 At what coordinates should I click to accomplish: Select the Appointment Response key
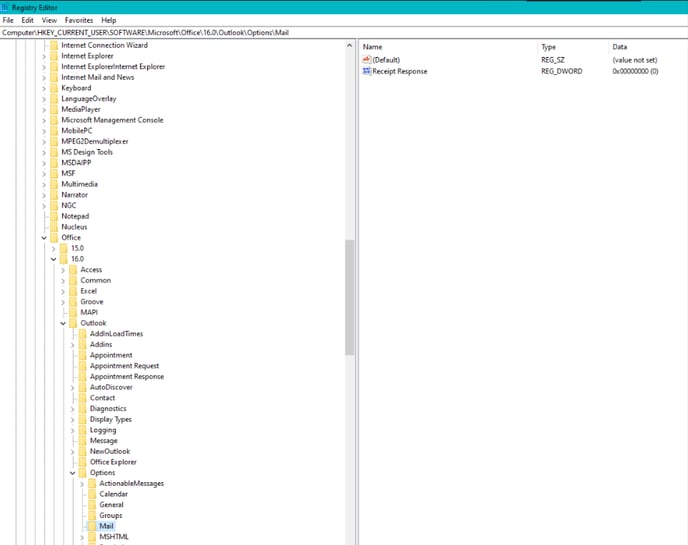(x=127, y=376)
